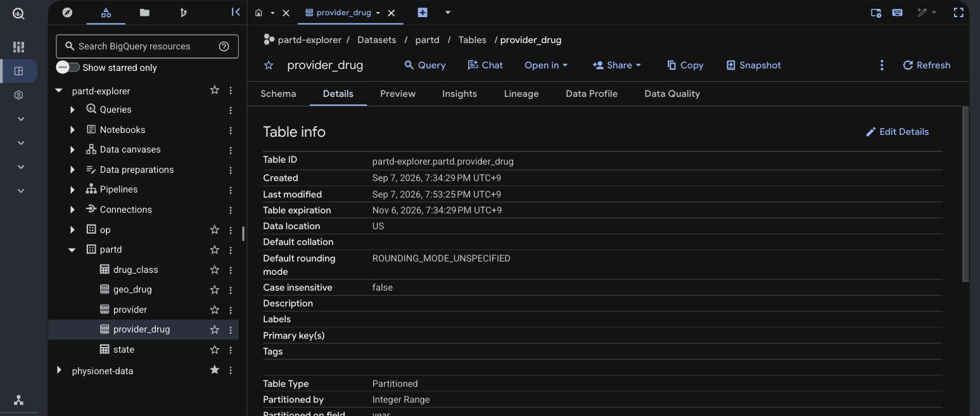Star the state table
Screen dimensions: 980x416
tap(215, 350)
